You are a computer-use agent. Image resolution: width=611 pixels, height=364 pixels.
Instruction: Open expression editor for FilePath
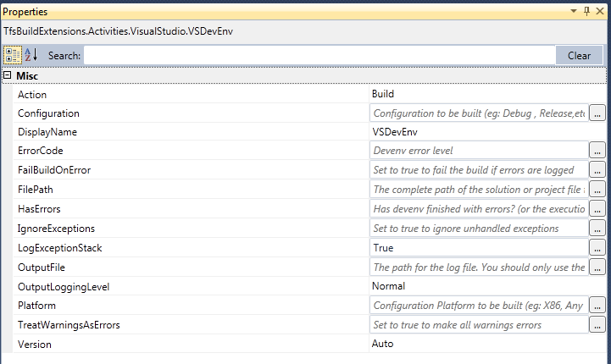click(597, 190)
